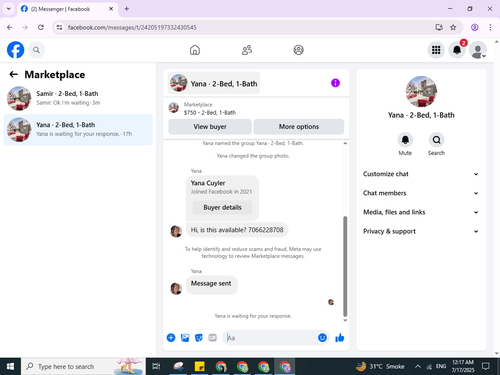Attach a file with the photo icon
500x375 pixels.
pyautogui.click(x=185, y=338)
